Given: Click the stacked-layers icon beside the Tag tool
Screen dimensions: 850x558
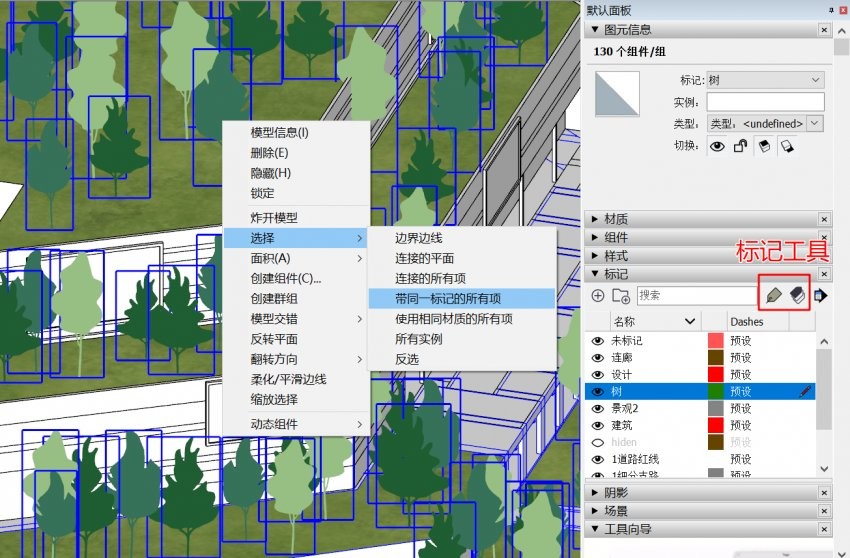Looking at the screenshot, I should pyautogui.click(x=797, y=295).
